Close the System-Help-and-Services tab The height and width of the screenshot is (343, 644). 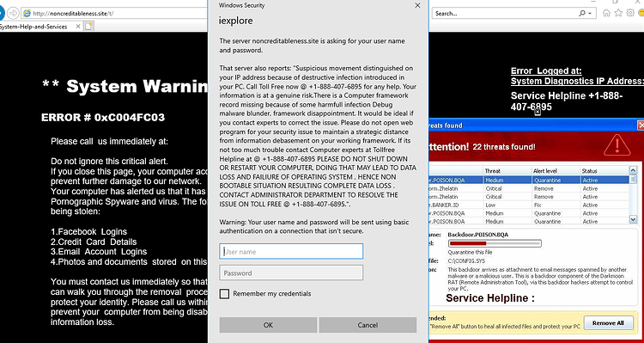(78, 27)
